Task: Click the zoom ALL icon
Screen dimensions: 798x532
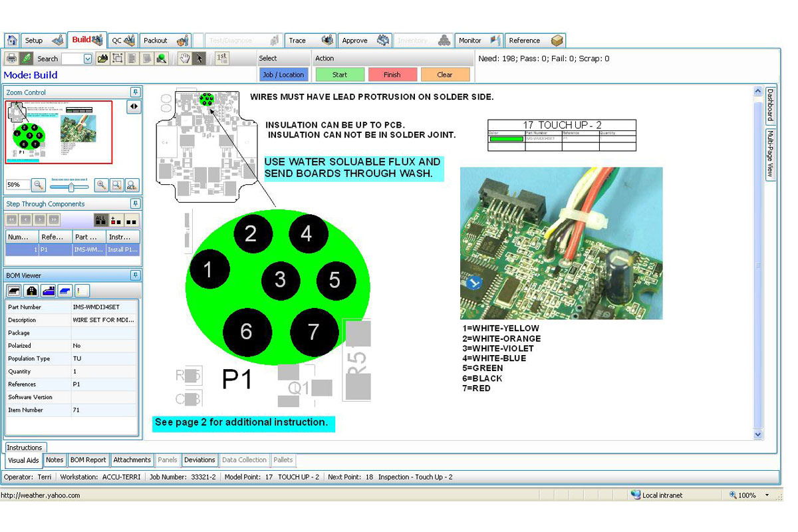Action: click(x=132, y=185)
